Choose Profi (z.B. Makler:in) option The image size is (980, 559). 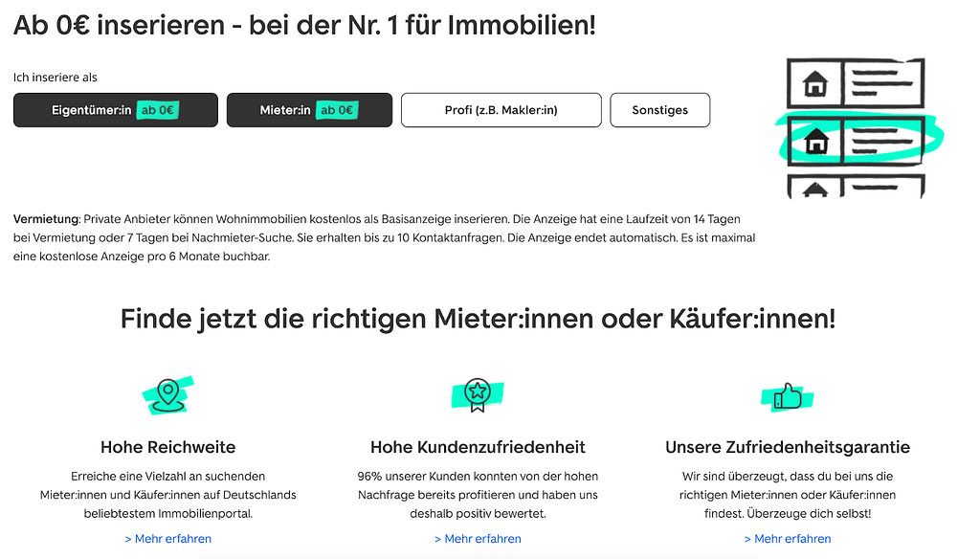[501, 110]
